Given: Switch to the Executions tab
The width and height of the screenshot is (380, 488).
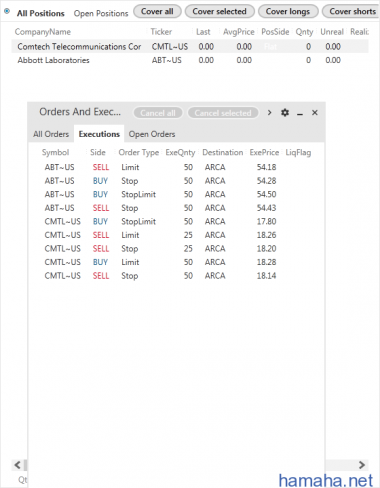Looking at the screenshot, I should (99, 134).
